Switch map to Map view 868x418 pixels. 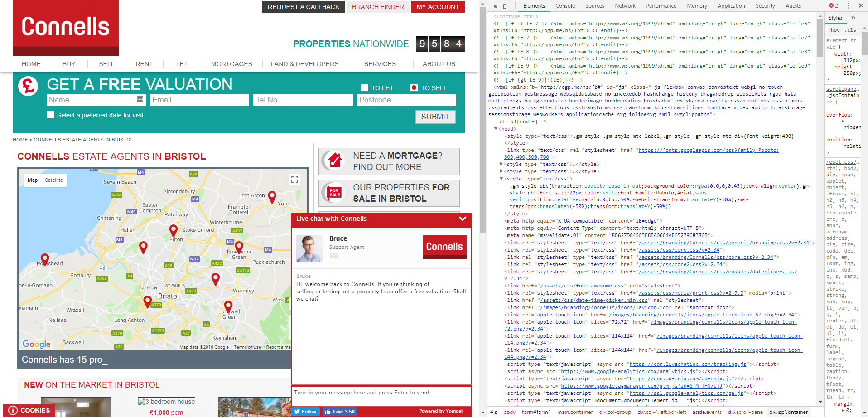(x=33, y=180)
